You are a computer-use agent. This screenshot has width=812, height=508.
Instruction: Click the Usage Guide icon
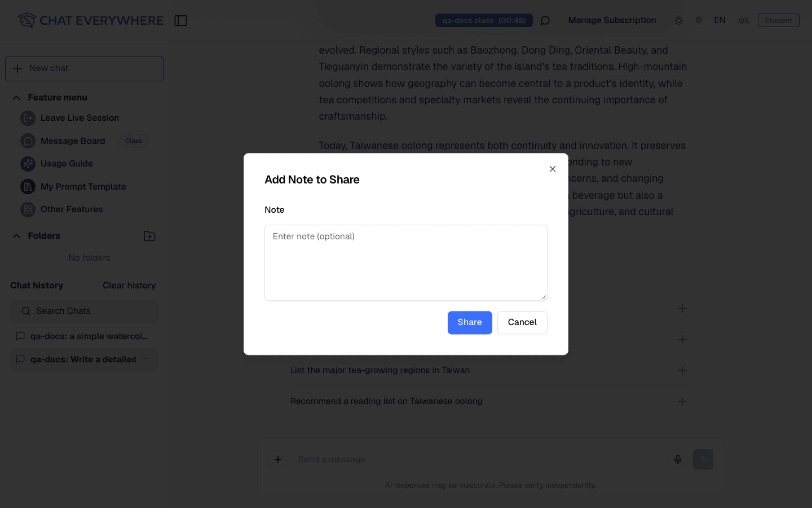point(28,164)
